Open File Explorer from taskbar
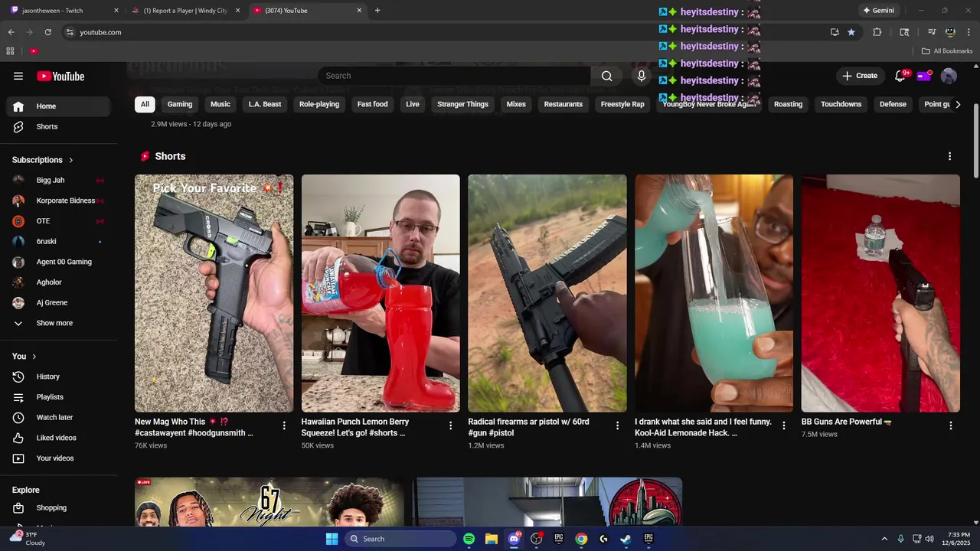The image size is (980, 551). [492, 539]
